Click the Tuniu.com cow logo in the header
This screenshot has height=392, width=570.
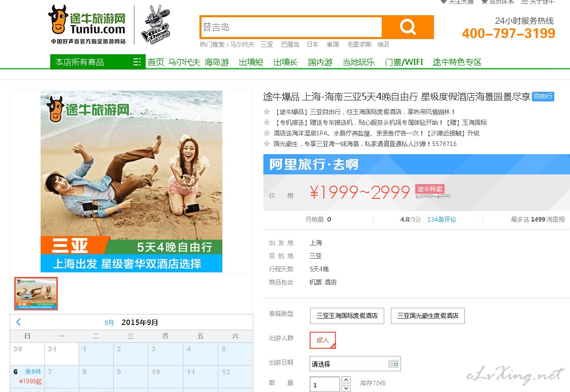(87, 24)
